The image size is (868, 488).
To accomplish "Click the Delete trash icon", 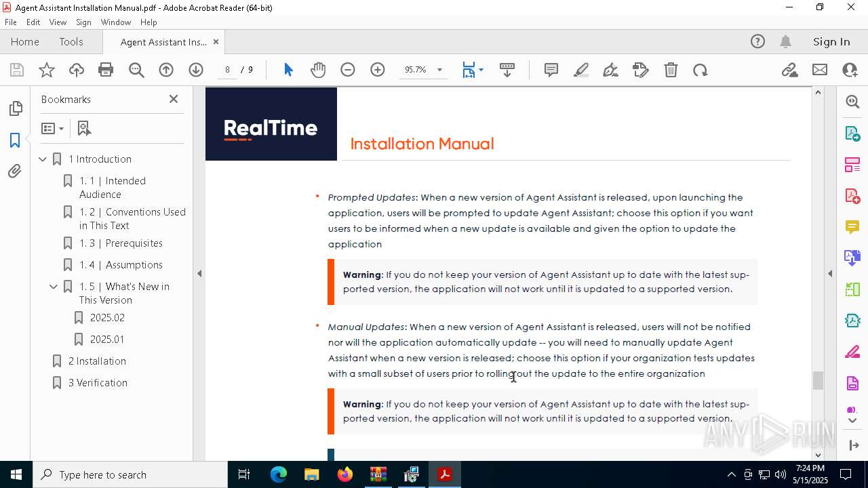I will (671, 70).
